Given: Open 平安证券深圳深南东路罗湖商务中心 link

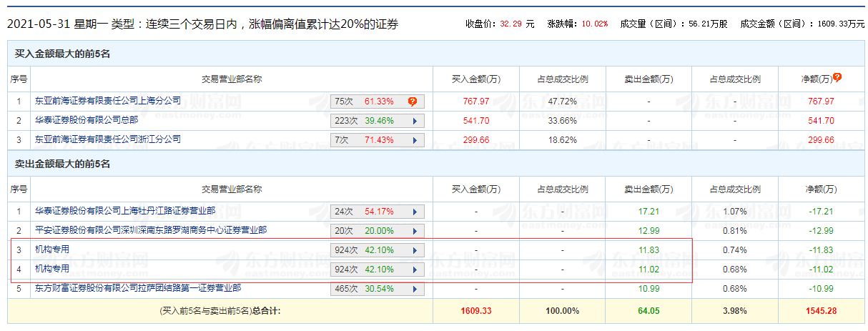Looking at the screenshot, I should (x=151, y=230).
